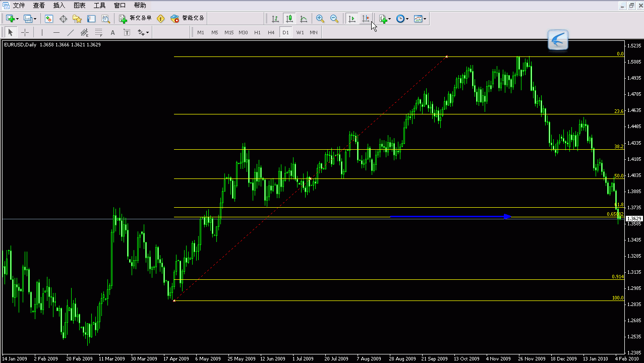Switch timeframe to M5
Screen dimensions: 644x363
click(215, 32)
